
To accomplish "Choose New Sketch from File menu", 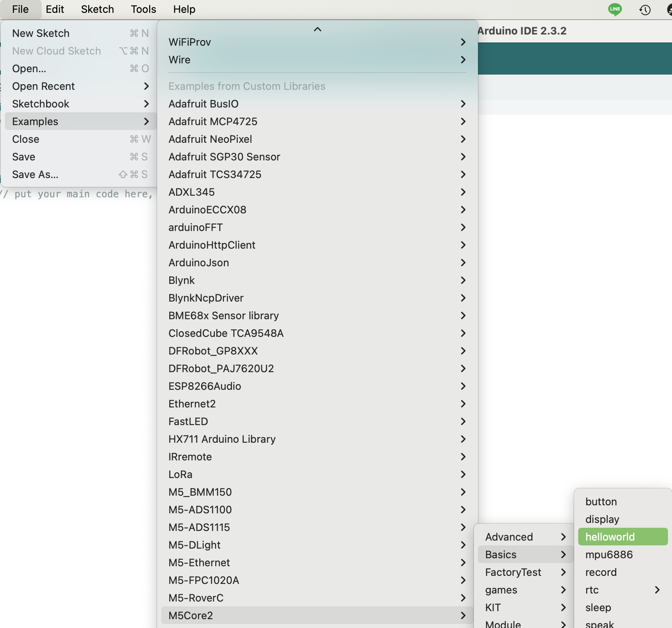I will point(81,33).
